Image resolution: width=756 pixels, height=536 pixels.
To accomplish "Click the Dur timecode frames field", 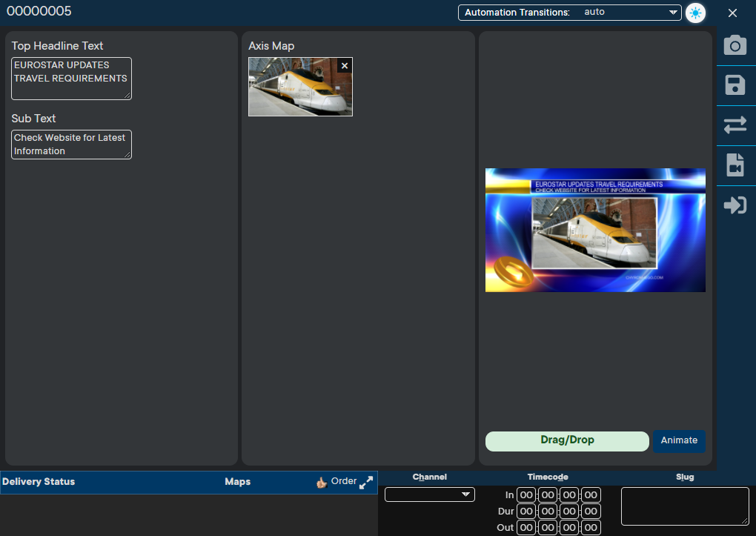I will [x=591, y=512].
